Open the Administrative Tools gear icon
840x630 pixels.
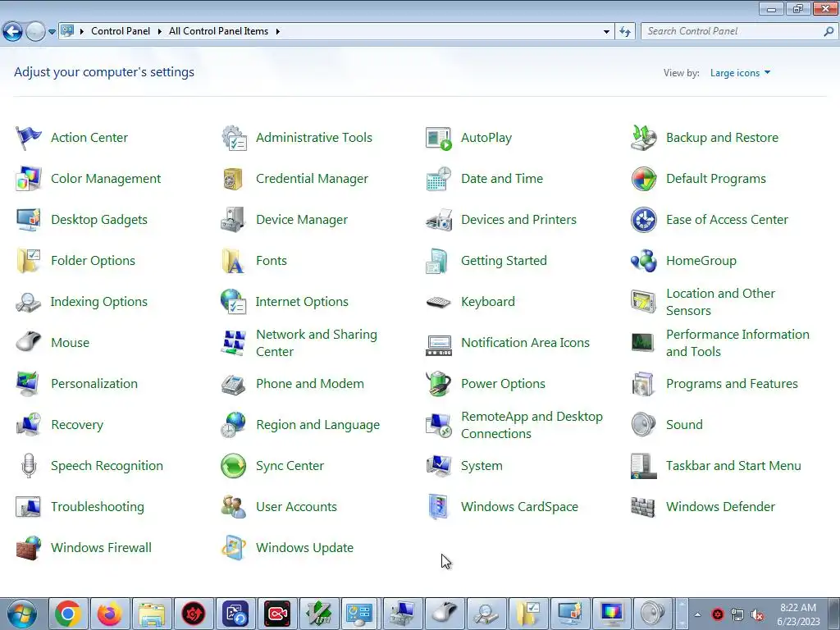[x=234, y=138]
